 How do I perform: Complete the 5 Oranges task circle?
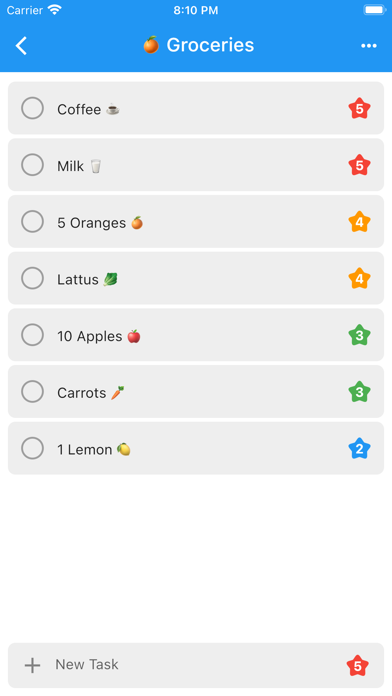click(32, 221)
